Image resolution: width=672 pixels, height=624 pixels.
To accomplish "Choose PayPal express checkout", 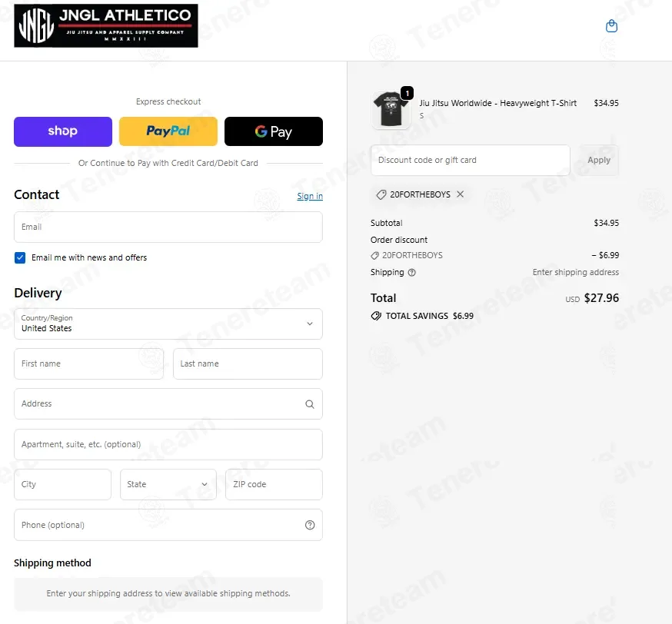I will click(x=168, y=131).
